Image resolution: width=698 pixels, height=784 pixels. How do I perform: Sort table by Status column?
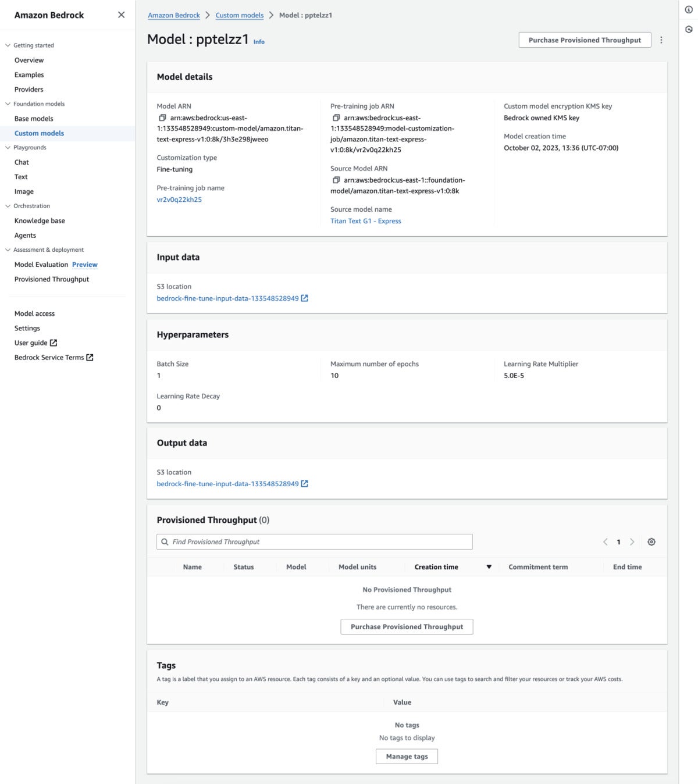(244, 567)
